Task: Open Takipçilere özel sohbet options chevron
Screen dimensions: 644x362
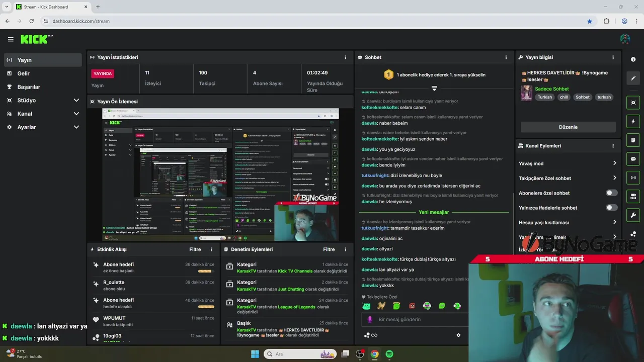Action: (614, 178)
